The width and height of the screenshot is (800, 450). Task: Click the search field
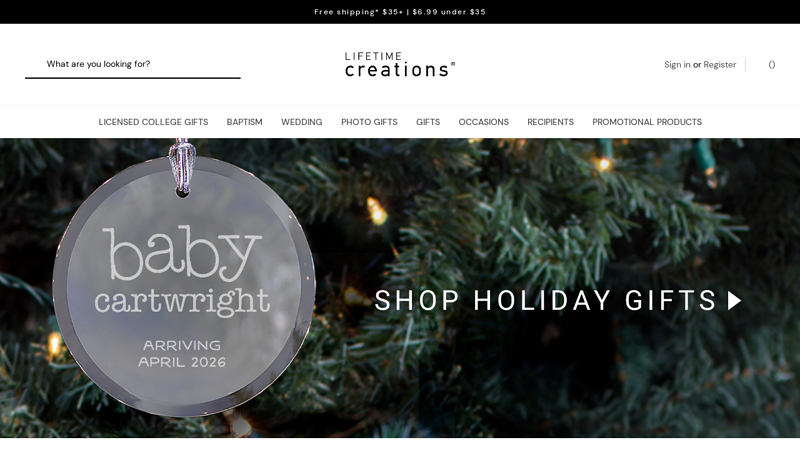(133, 64)
